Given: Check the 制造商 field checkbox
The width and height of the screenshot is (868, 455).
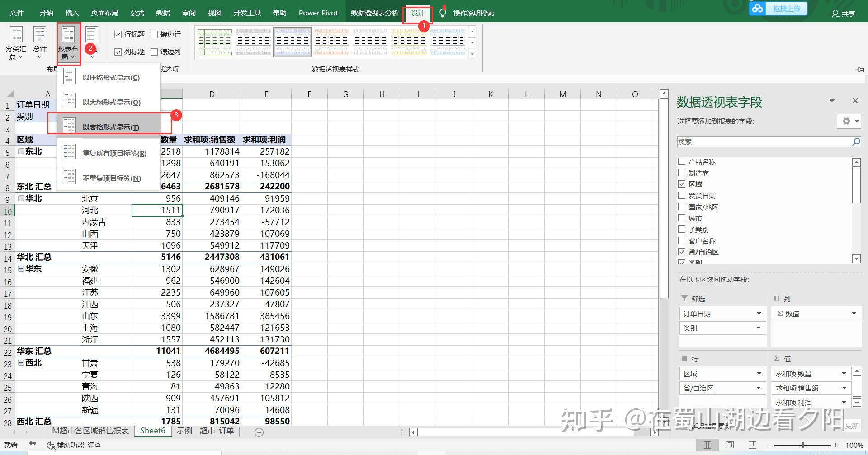Looking at the screenshot, I should pyautogui.click(x=682, y=173).
